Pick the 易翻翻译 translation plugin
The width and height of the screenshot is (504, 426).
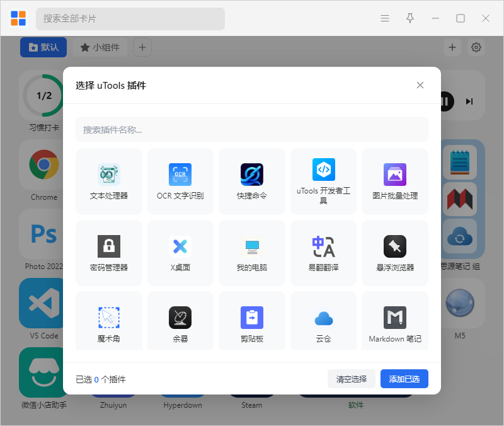(x=323, y=253)
